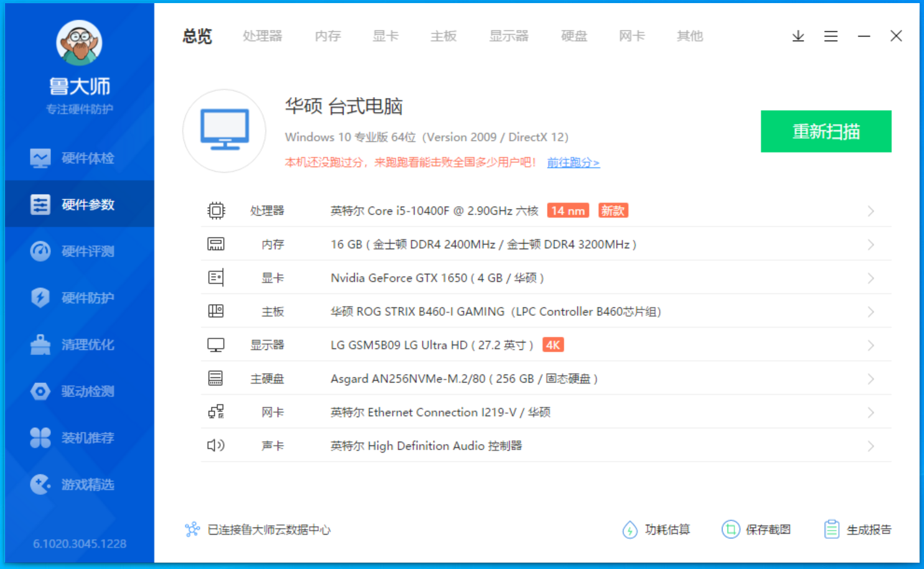Open 硬件评测 benchmark section
This screenshot has height=569, width=924.
tap(80, 251)
